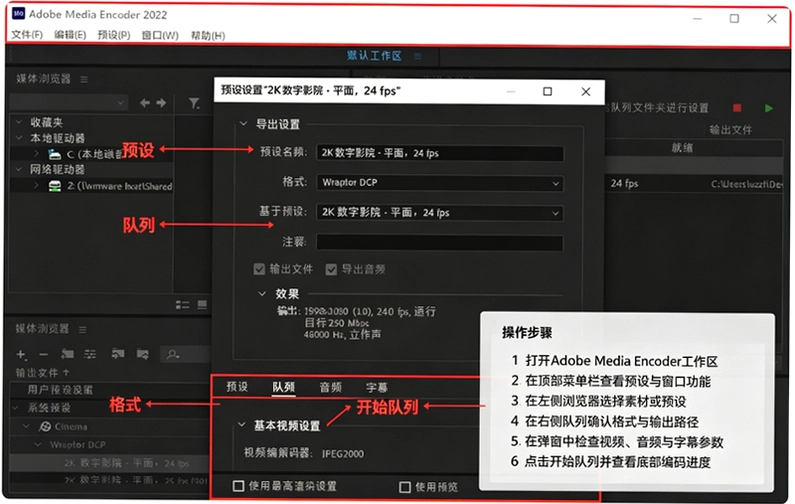
Task: Collapse the 收藏夹 tree node
Action: tap(19, 122)
